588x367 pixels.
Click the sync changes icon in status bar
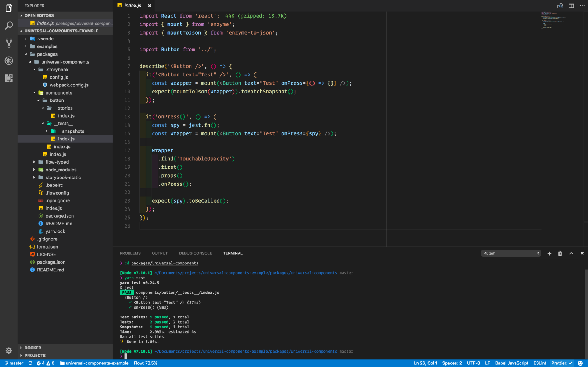pos(30,363)
